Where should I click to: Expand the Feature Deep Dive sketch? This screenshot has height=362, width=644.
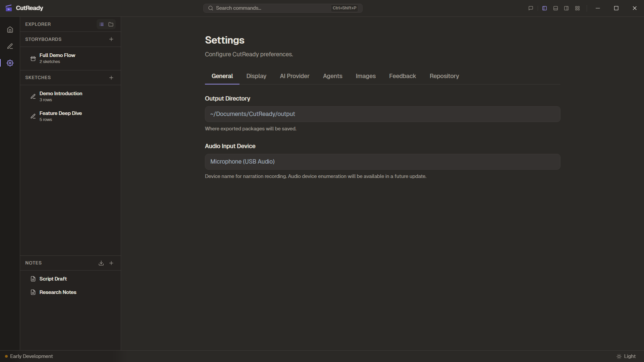[61, 116]
